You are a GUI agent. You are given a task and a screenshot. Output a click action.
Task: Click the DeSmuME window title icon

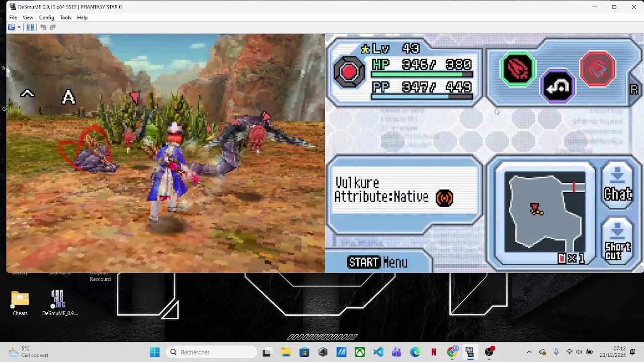[x=13, y=7]
